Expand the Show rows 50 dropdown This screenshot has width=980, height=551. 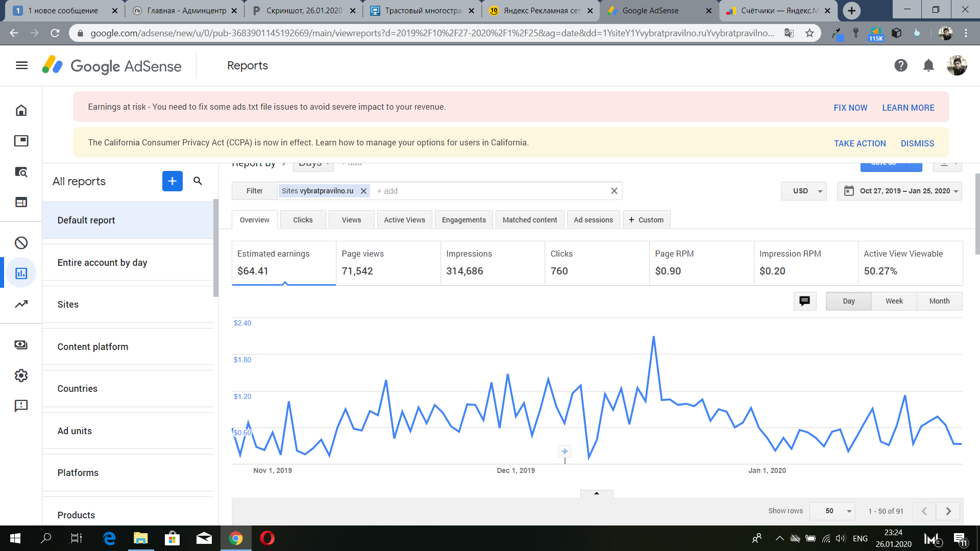point(832,511)
